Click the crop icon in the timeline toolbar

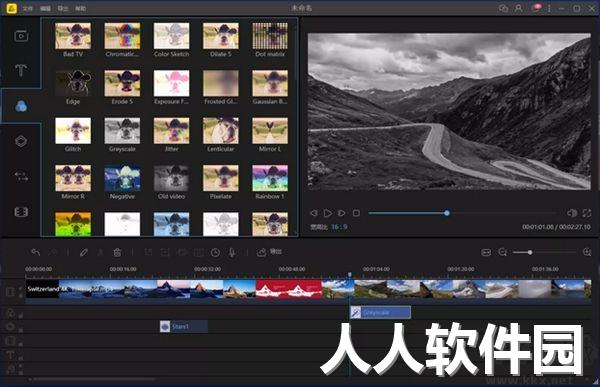click(148, 252)
